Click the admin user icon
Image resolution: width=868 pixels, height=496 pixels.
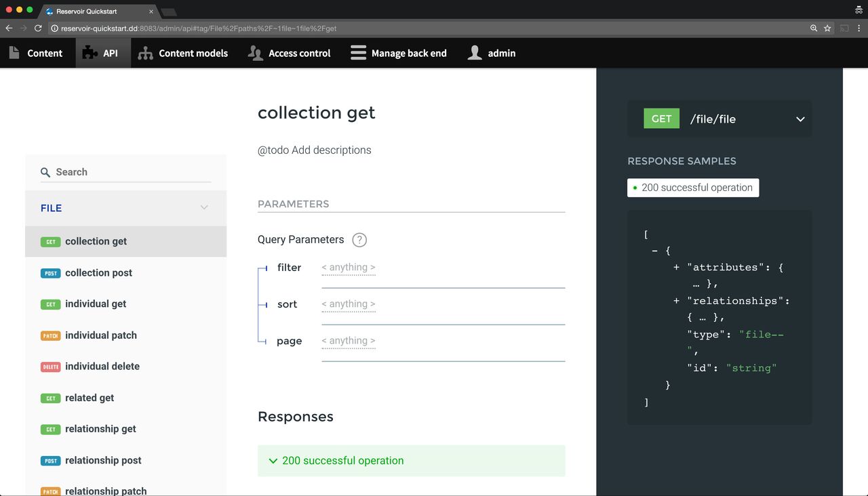pyautogui.click(x=474, y=52)
